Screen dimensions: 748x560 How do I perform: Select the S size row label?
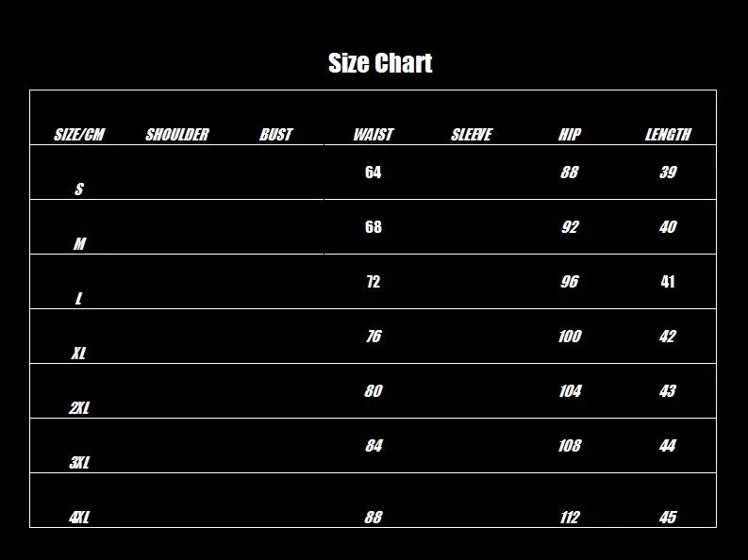[x=79, y=189]
